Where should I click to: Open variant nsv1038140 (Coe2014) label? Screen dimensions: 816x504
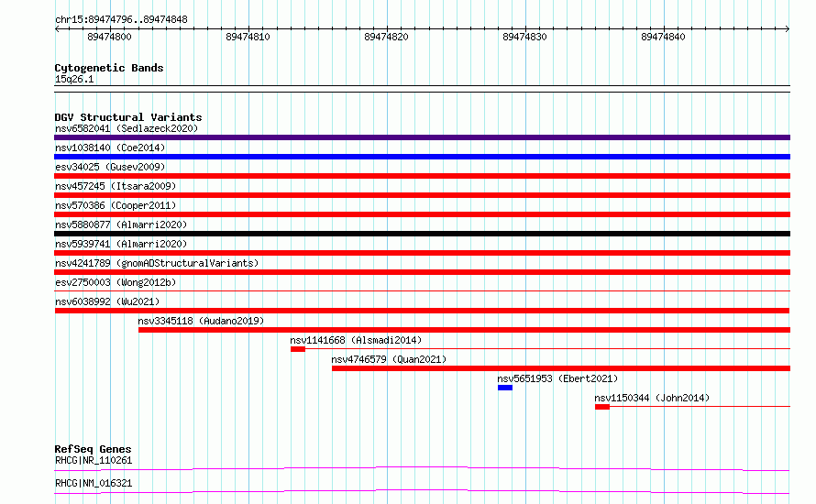pyautogui.click(x=110, y=148)
